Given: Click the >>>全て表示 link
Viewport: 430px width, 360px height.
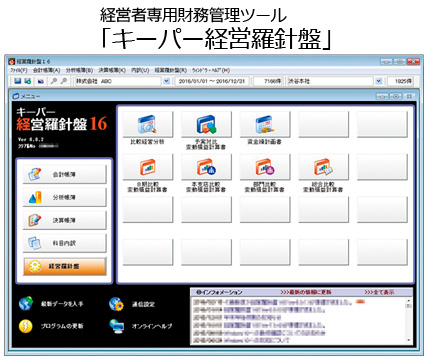Looking at the screenshot, I should pos(379,292).
